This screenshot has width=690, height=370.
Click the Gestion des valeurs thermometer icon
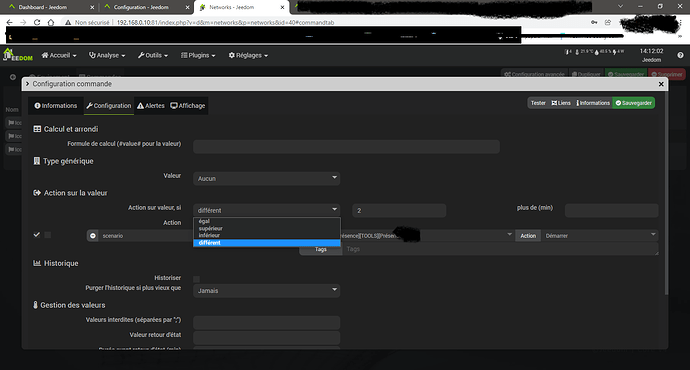[x=36, y=305]
